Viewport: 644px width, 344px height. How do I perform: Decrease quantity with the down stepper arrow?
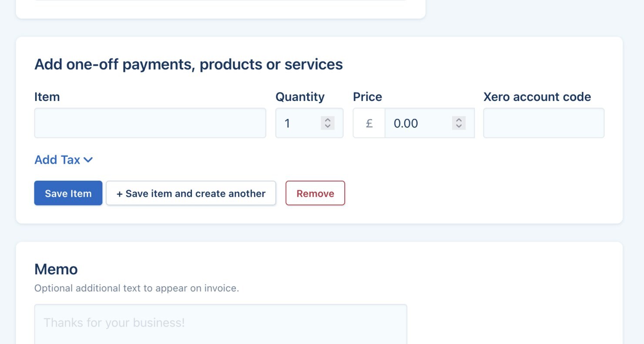click(x=328, y=126)
